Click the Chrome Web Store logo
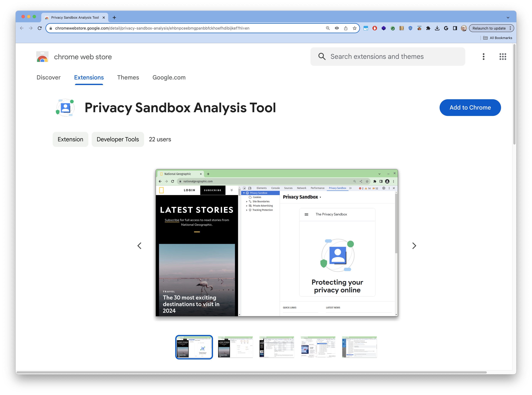 (42, 57)
